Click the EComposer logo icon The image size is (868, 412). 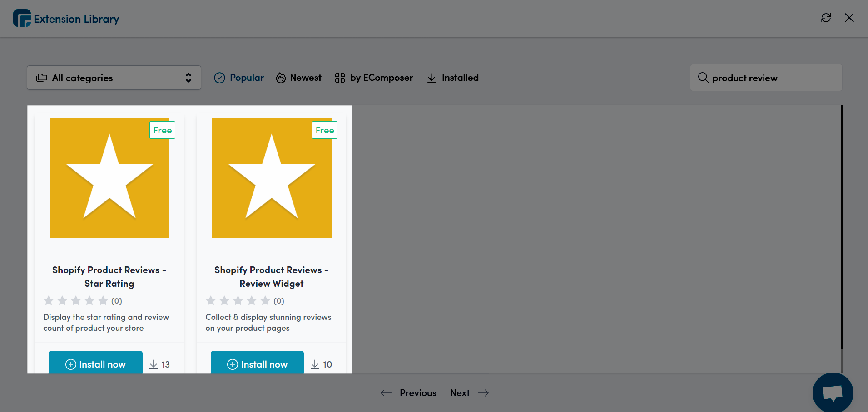[22, 18]
